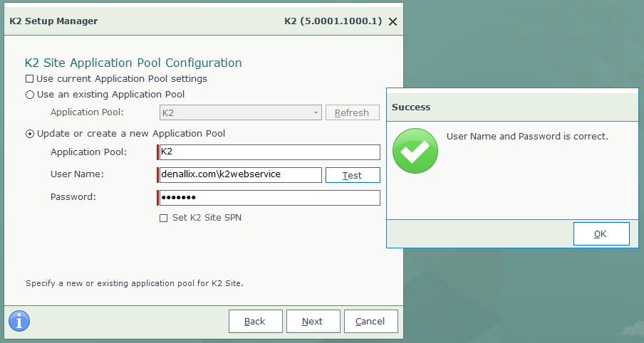Image resolution: width=644 pixels, height=343 pixels.
Task: Click the K2 Site Application Pool Configuration heading
Action: [x=133, y=63]
